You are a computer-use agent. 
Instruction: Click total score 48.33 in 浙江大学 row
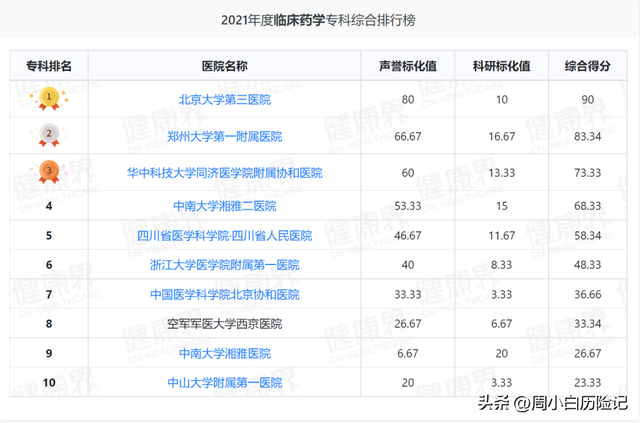pyautogui.click(x=588, y=265)
